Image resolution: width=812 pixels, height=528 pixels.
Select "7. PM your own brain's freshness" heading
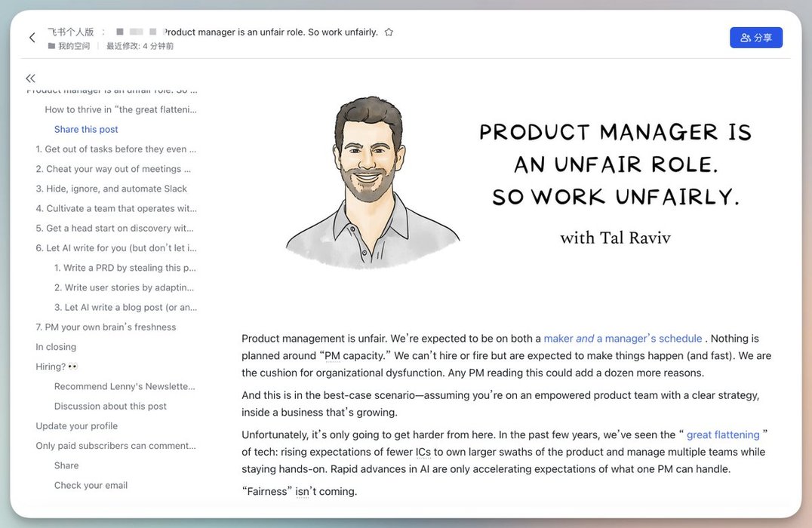106,327
